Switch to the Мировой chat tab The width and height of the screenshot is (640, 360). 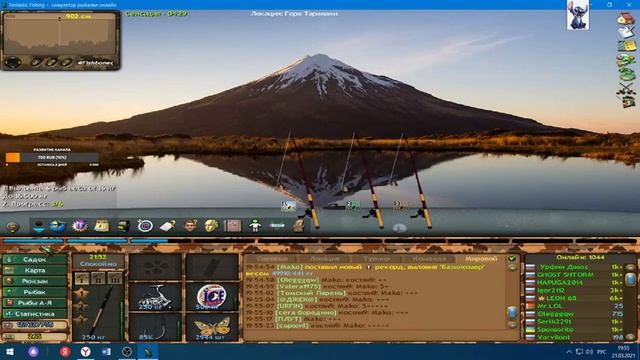(x=481, y=259)
